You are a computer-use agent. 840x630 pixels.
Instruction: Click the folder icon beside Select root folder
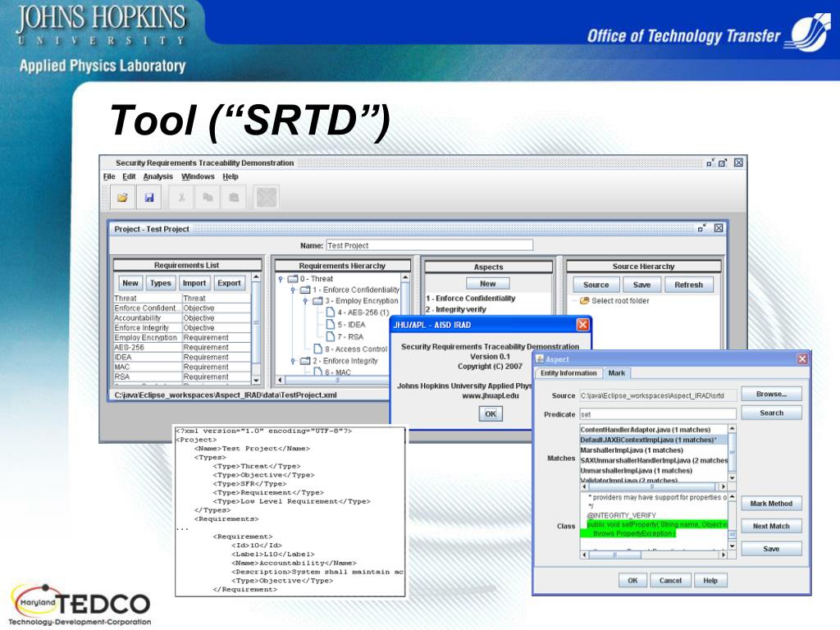click(x=584, y=300)
